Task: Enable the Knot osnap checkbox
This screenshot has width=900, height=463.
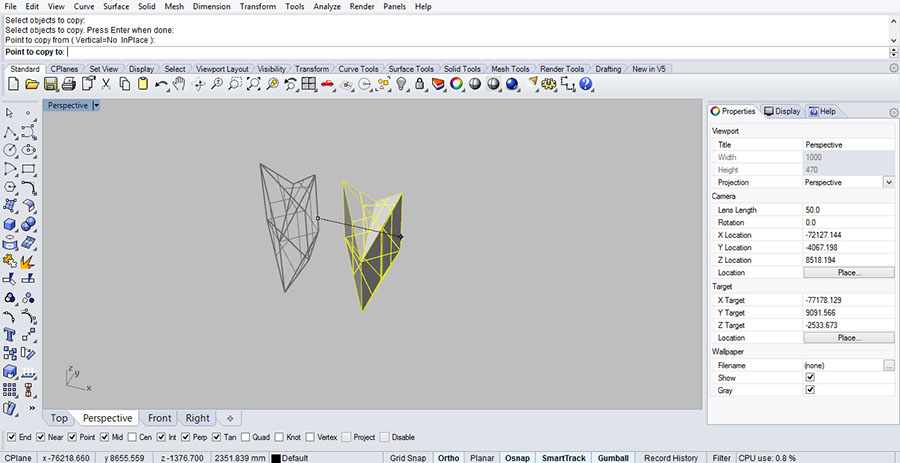Action: (278, 437)
